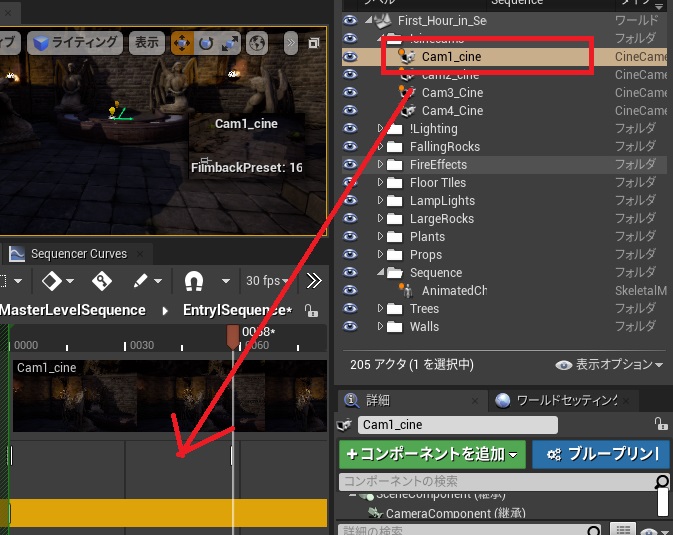Viewport: 673px width, 535px height.
Task: Edit the Cam1_cine actor name field
Action: 458,425
